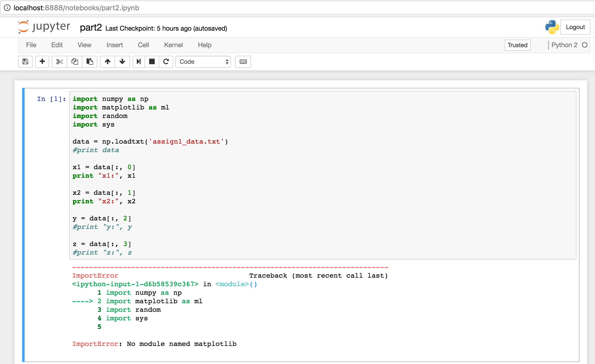Click the Jupyter logo

tap(44, 27)
